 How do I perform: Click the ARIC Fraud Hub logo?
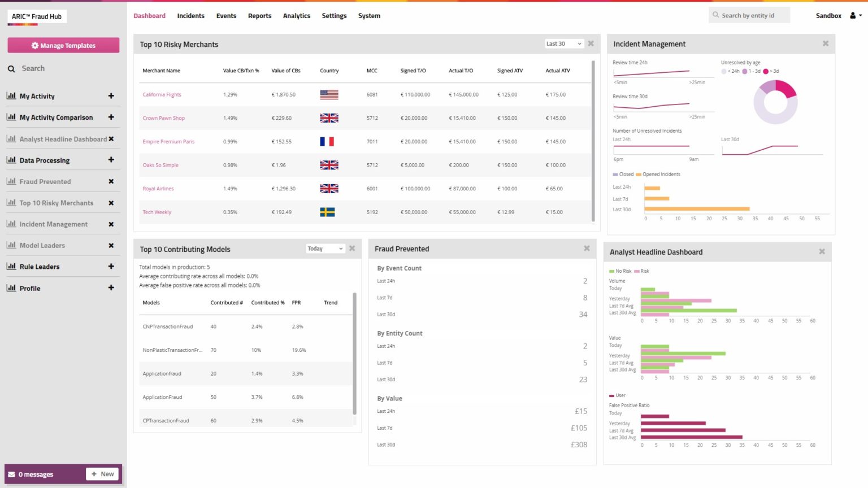[37, 16]
